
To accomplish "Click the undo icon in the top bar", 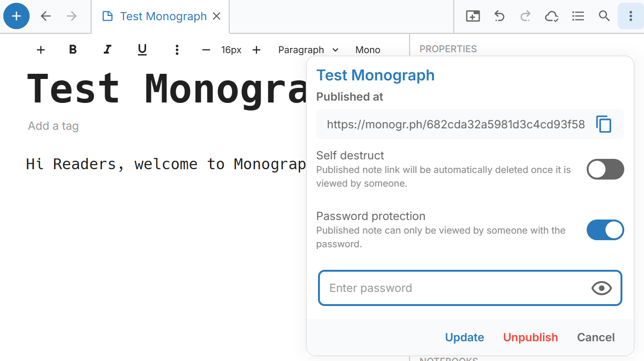I will (x=499, y=16).
